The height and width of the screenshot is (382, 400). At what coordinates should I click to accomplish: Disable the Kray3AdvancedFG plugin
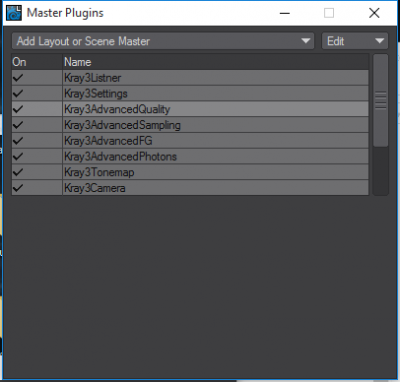click(18, 141)
